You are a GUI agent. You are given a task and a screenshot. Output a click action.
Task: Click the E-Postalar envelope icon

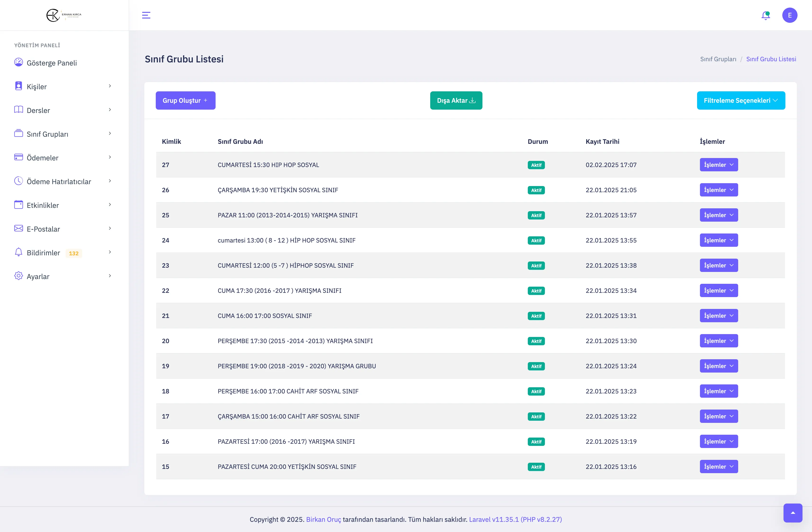[x=19, y=229]
